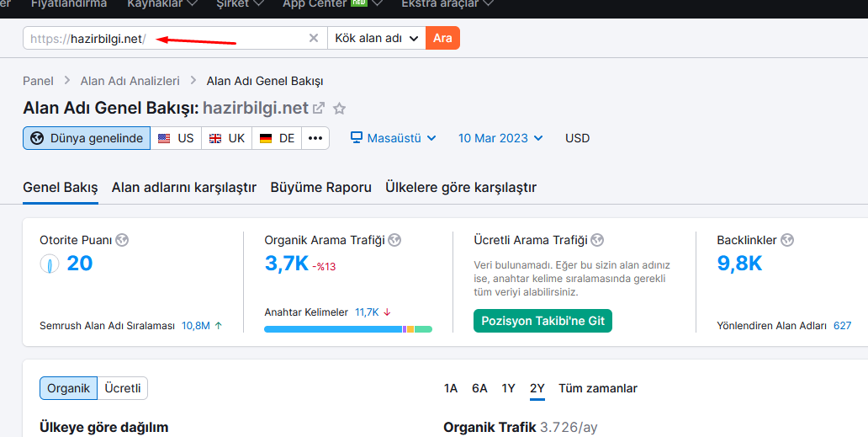Open Kök alan adı dropdown
This screenshot has width=868, height=437.
(377, 38)
